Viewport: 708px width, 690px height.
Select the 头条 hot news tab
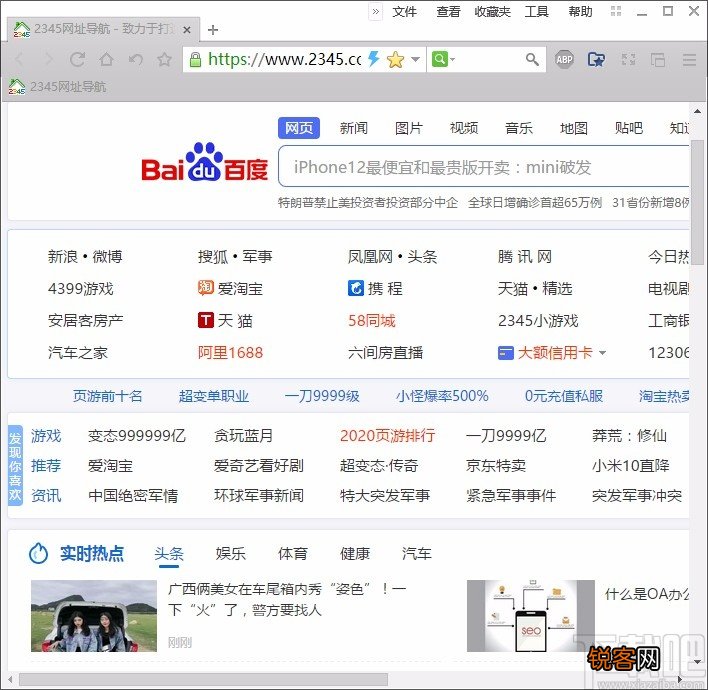point(169,554)
